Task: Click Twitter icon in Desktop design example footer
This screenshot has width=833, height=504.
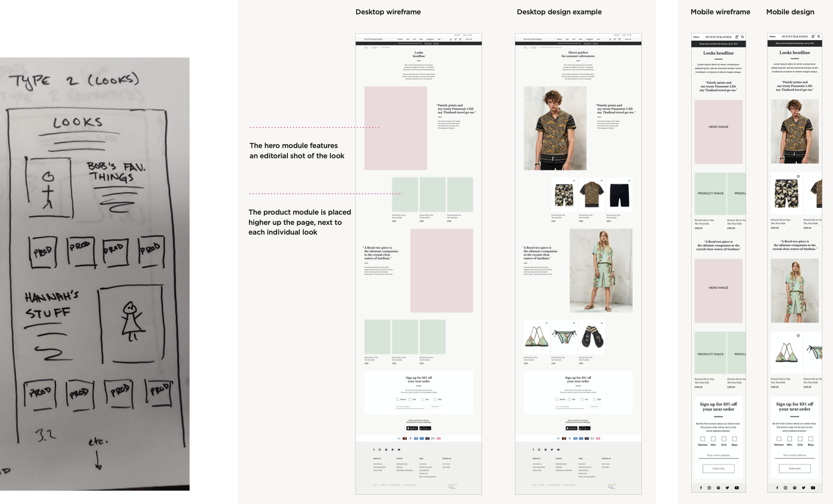Action: click(x=552, y=450)
